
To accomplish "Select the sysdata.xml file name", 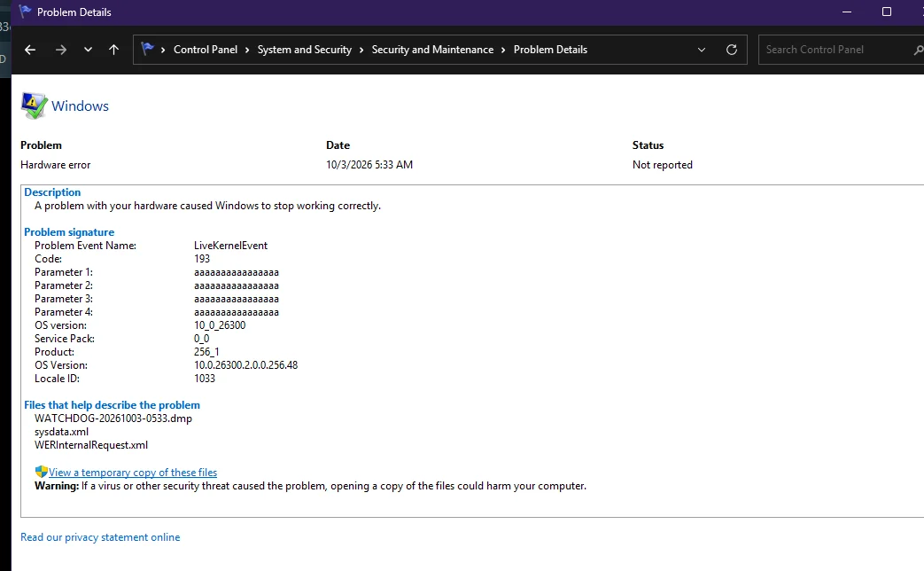I will (x=61, y=432).
